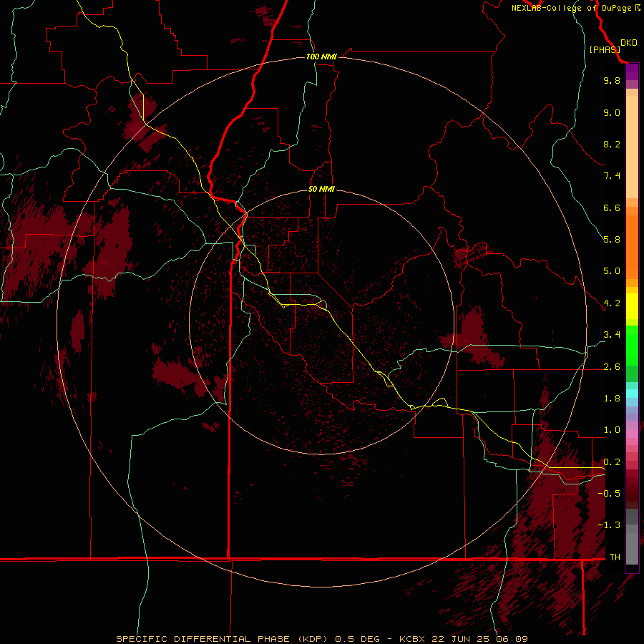Click the 6.6 value on the color scale

point(612,208)
